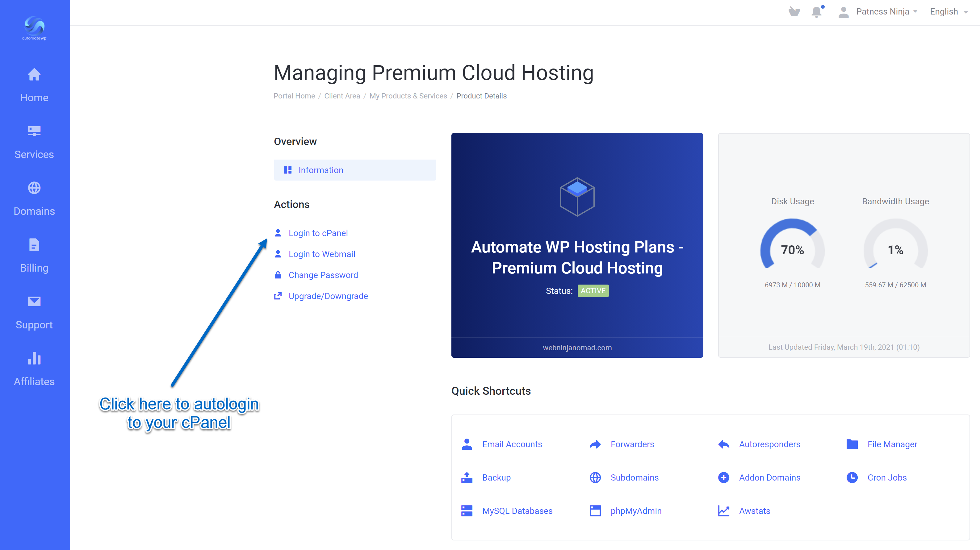Click the Subdomains globe icon
The image size is (980, 550).
point(595,477)
